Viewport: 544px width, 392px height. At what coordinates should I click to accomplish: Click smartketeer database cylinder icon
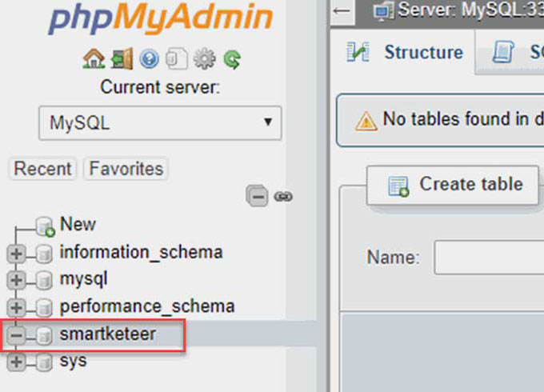[44, 335]
